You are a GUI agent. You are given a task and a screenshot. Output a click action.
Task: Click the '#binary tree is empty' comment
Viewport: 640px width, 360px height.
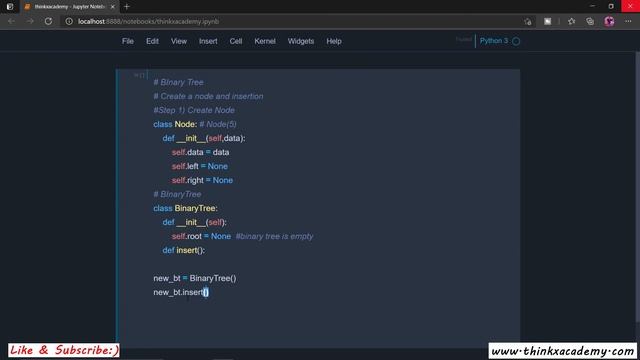point(274,236)
